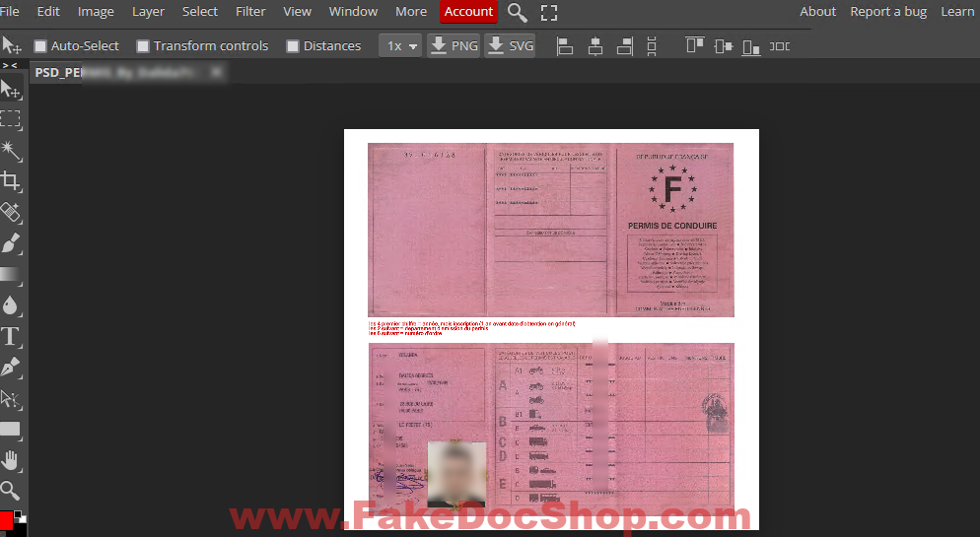The height and width of the screenshot is (537, 980).
Task: Open the Window menu
Action: pyautogui.click(x=353, y=11)
